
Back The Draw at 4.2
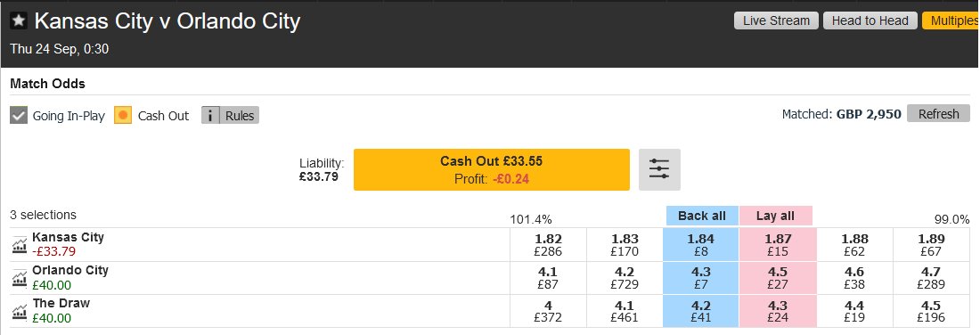coord(700,311)
